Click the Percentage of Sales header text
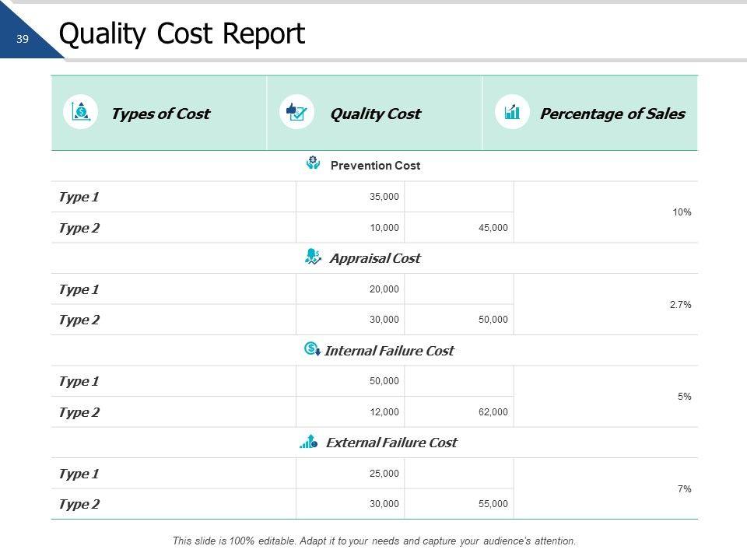The height and width of the screenshot is (560, 747). (x=612, y=114)
